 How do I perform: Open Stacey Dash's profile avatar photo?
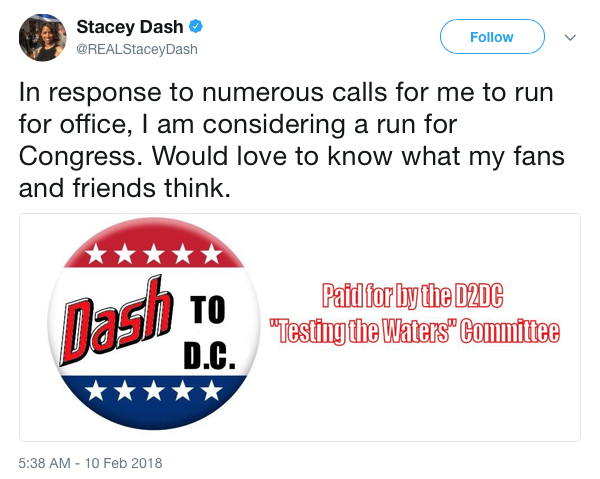click(42, 37)
